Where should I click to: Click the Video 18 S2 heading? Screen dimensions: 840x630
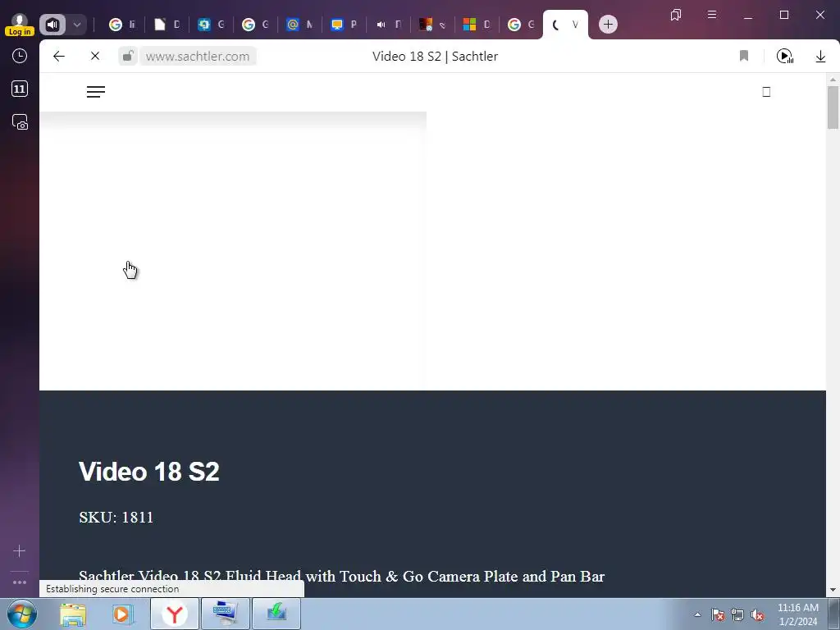(x=149, y=472)
